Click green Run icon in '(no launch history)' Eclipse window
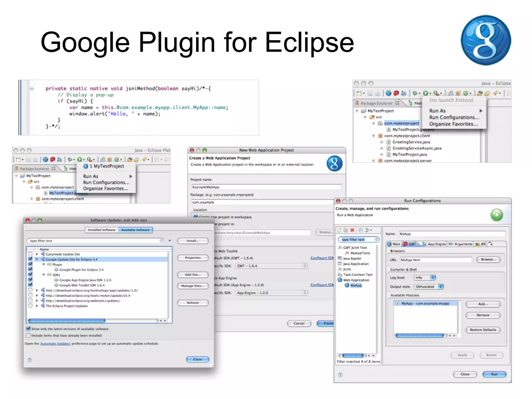The image size is (532, 399). (425, 93)
